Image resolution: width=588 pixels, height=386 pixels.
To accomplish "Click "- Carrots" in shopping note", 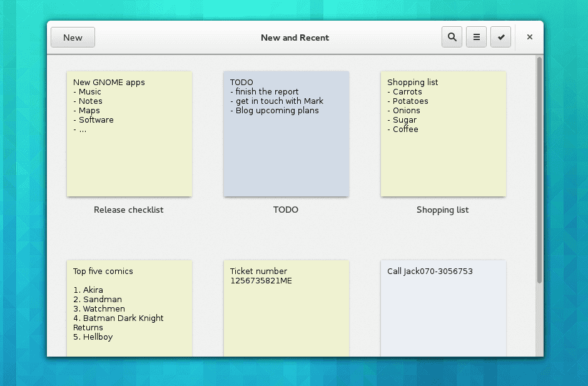I will pos(405,92).
